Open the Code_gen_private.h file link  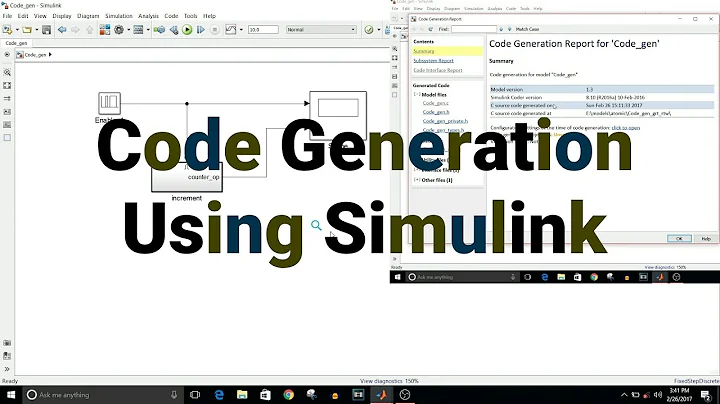coord(445,121)
